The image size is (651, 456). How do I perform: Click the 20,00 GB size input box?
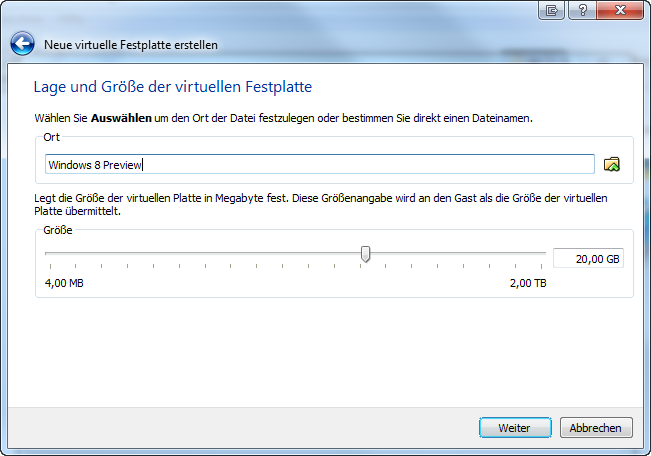[589, 258]
